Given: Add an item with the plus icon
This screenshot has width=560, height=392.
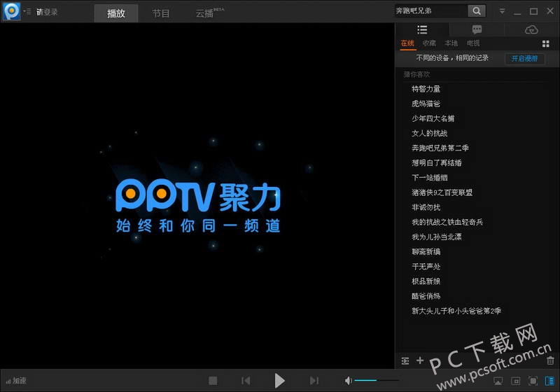Looking at the screenshot, I should (420, 360).
